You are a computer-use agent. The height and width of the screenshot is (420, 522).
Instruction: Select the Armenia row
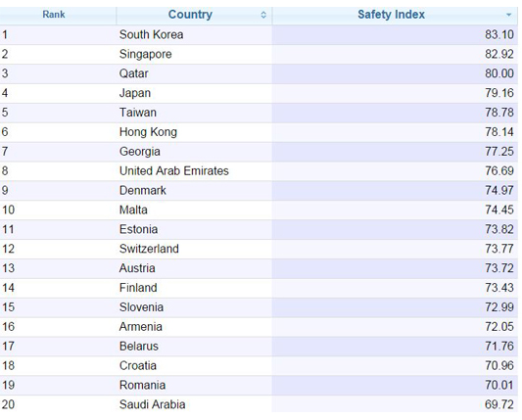click(259, 327)
